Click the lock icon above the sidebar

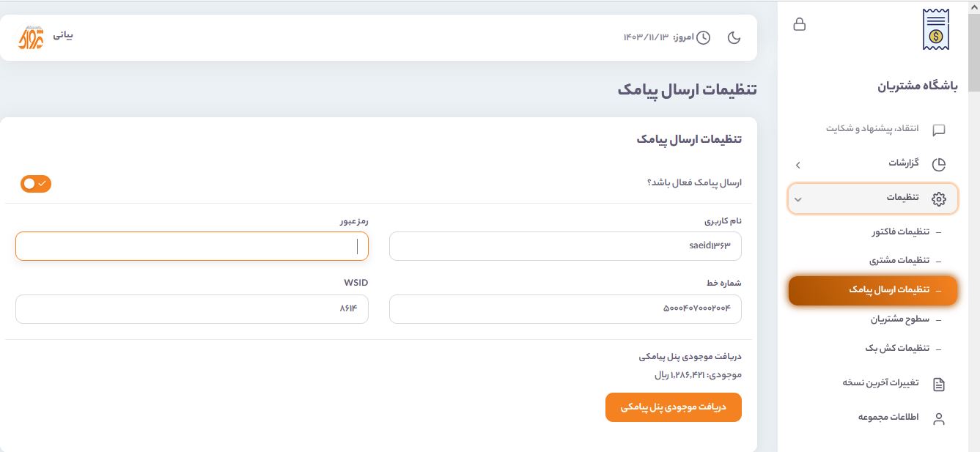(x=800, y=24)
